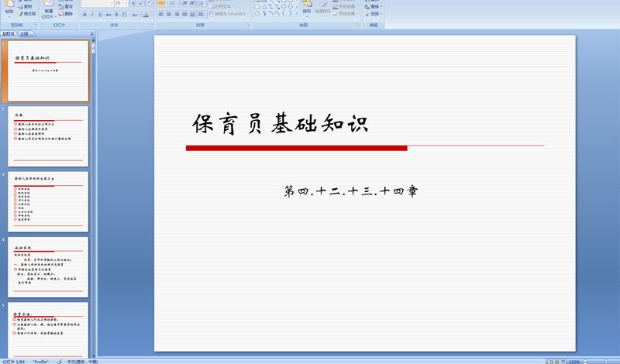Click thumbnail pane vertical scrollbar
This screenshot has width=620, height=364.
(x=93, y=197)
